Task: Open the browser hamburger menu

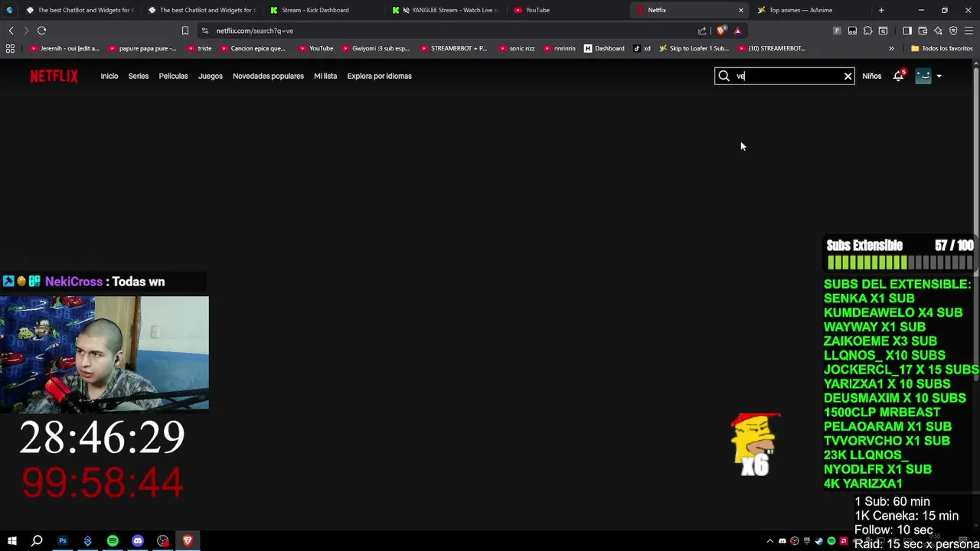Action: (x=969, y=31)
